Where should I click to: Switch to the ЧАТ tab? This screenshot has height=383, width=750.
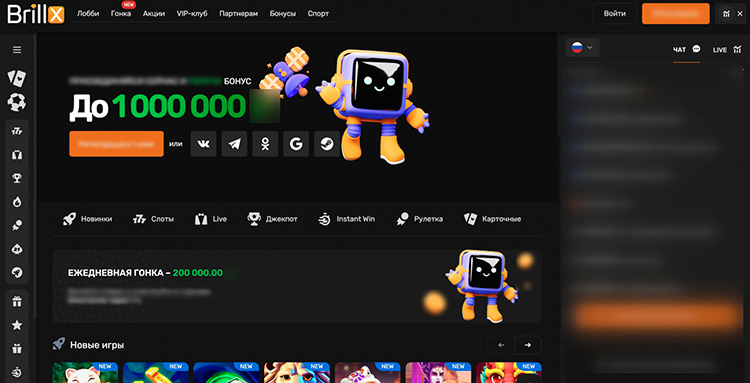click(686, 49)
